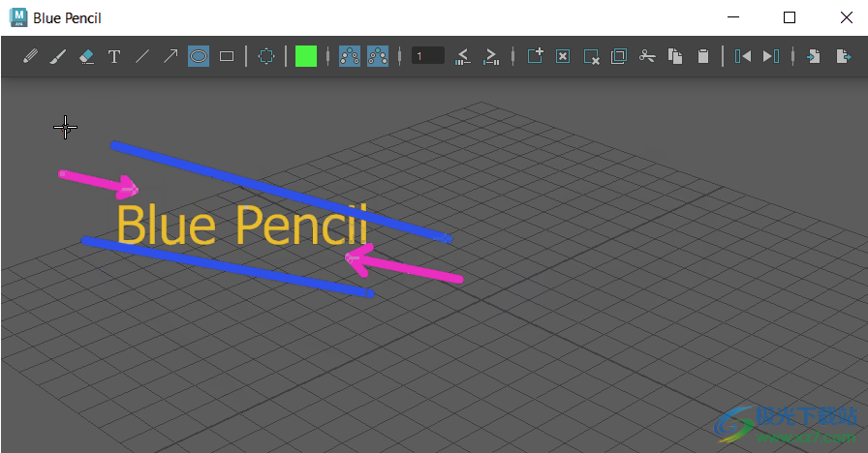Select the Ellipse tool
This screenshot has width=868, height=453.
pos(199,56)
